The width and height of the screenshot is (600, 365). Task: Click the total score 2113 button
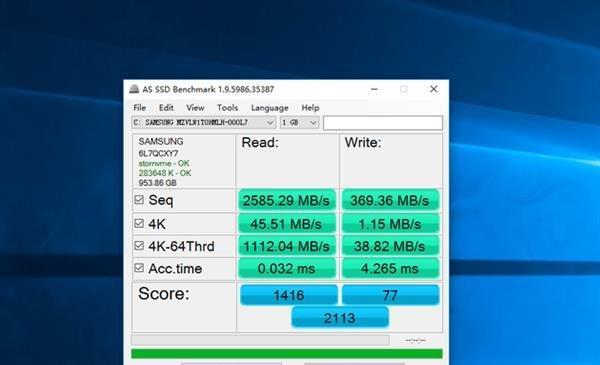340,318
